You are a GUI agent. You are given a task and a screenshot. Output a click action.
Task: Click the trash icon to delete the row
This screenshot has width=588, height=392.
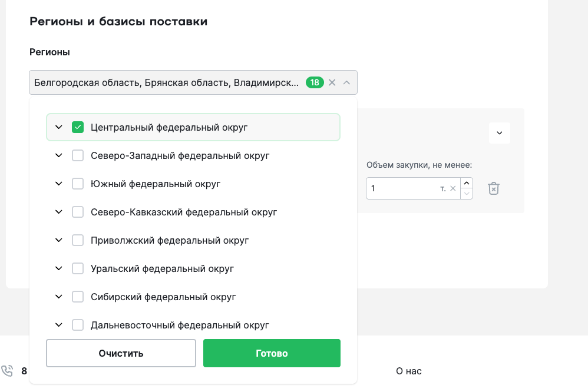pyautogui.click(x=494, y=188)
